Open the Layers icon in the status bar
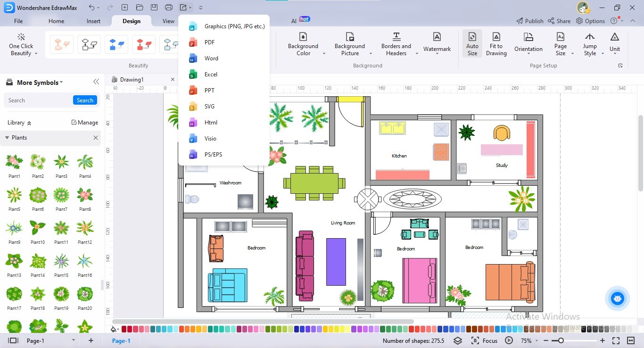Image resolution: width=644 pixels, height=348 pixels. point(457,340)
